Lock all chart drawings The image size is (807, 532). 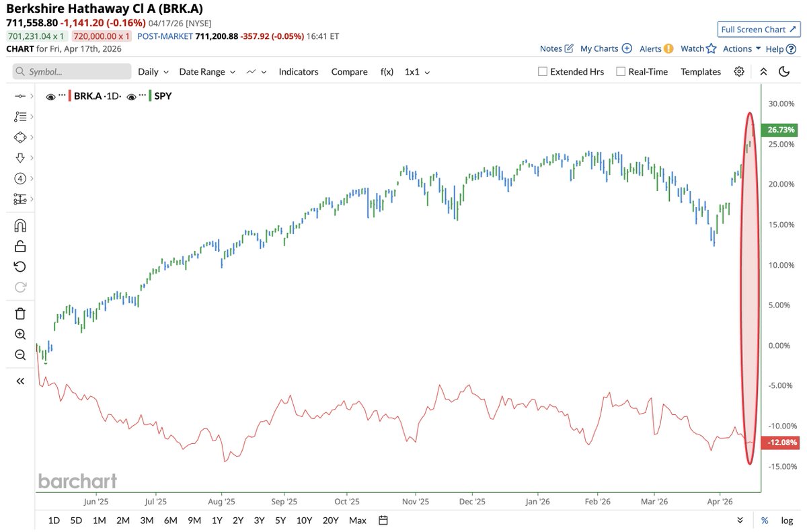pos(20,245)
